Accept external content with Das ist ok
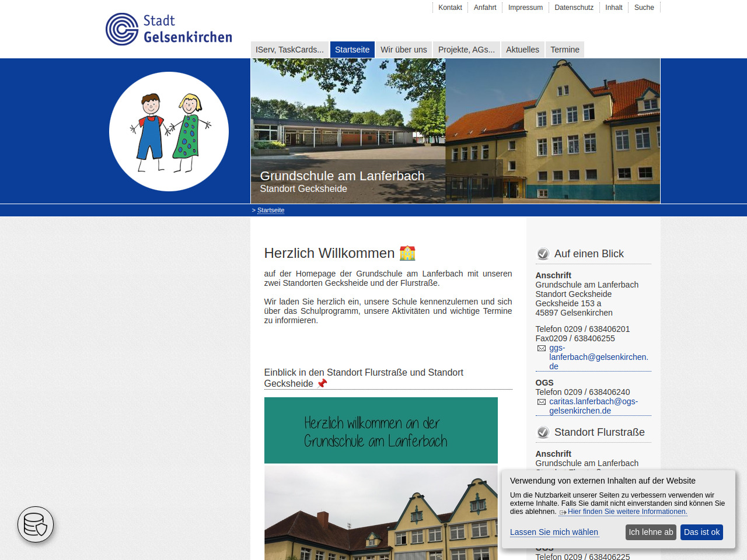747x560 pixels. [x=701, y=532]
